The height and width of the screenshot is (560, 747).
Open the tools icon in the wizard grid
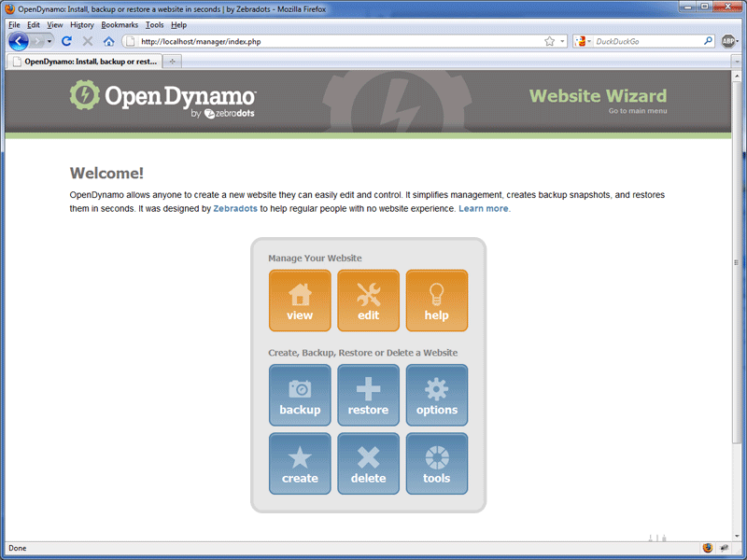(436, 463)
